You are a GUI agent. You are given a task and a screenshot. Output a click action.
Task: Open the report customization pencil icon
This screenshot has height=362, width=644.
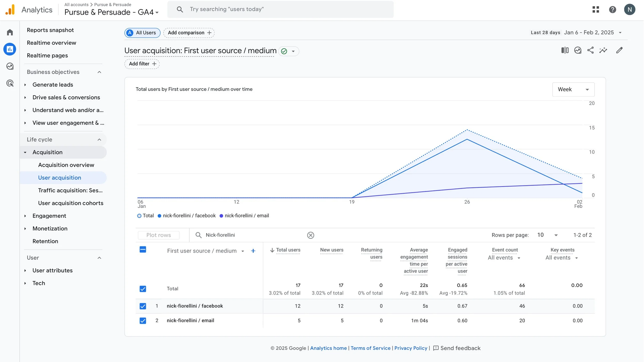click(620, 50)
